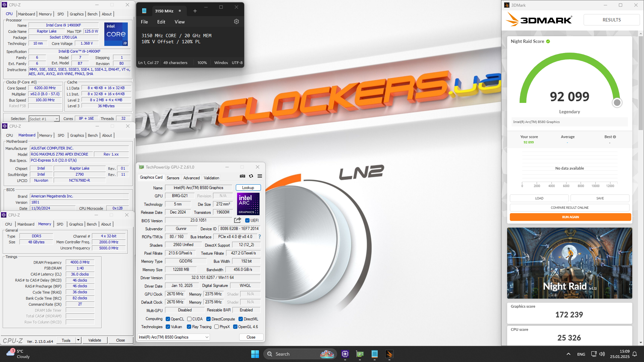Click the ENG language indicator
Viewport: 644px width, 362px height.
point(581,354)
